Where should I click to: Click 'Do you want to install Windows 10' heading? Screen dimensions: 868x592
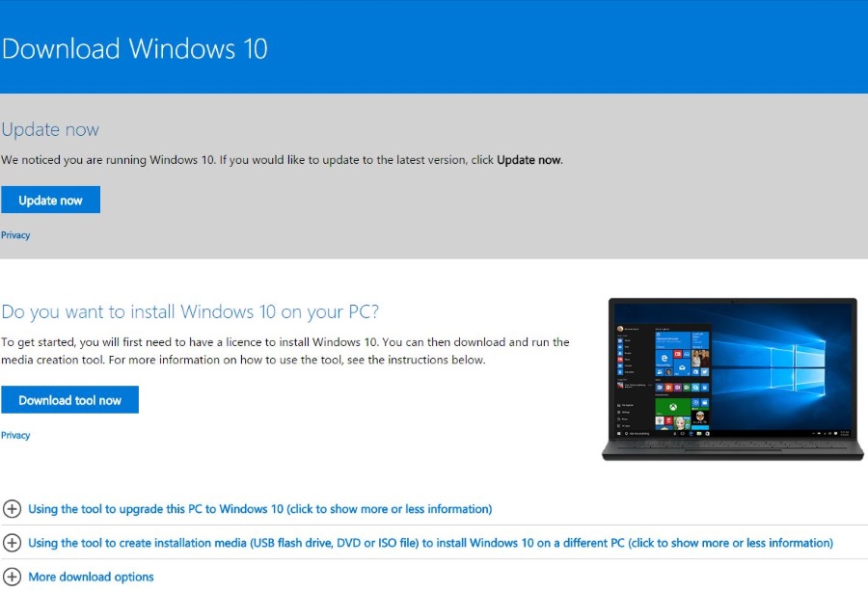pos(190,312)
